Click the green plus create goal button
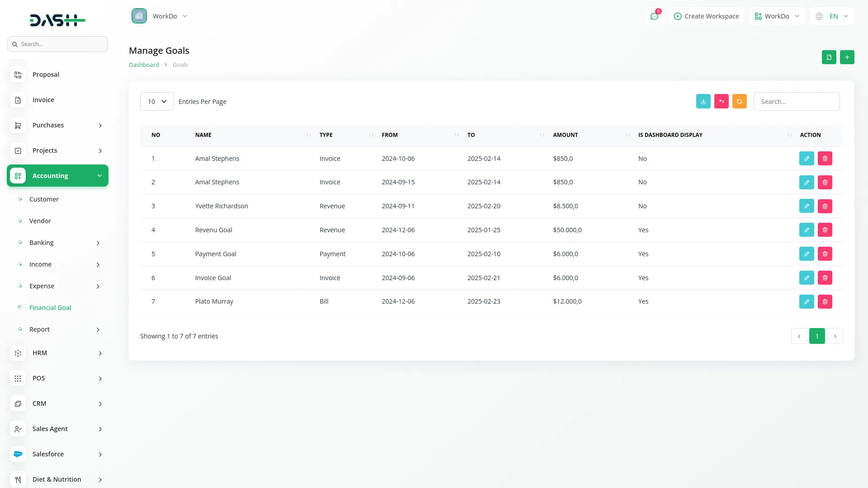Viewport: 868px width, 488px height. click(847, 57)
